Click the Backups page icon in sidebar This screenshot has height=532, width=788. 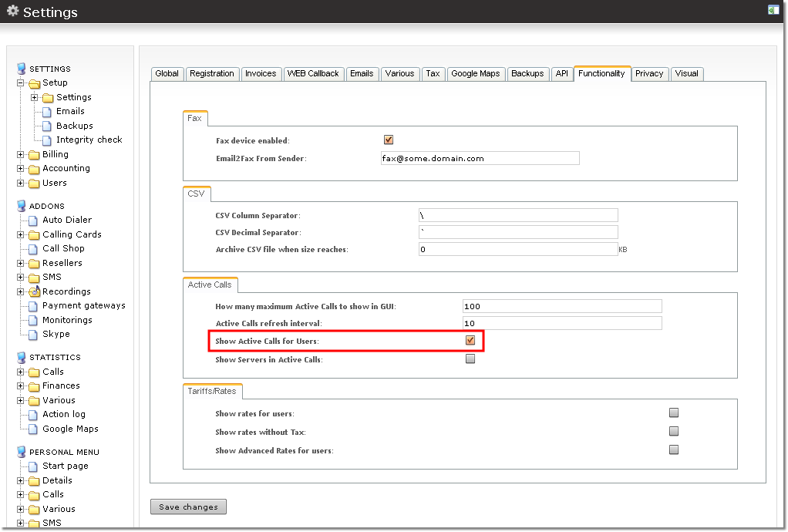pyautogui.click(x=48, y=126)
